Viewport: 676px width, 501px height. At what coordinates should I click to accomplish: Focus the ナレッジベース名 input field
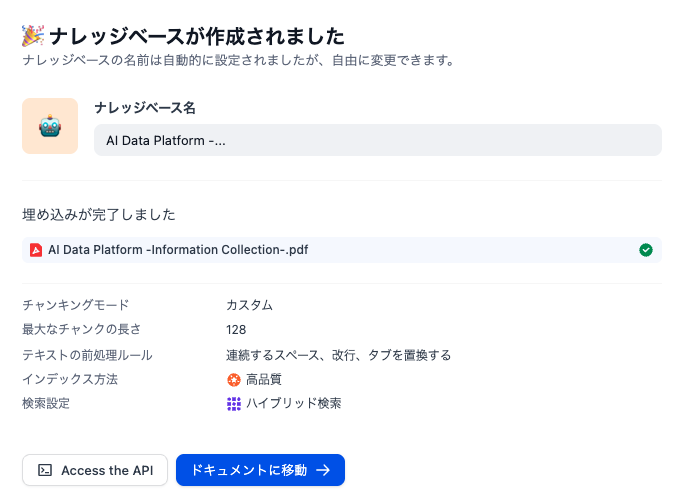click(x=378, y=140)
